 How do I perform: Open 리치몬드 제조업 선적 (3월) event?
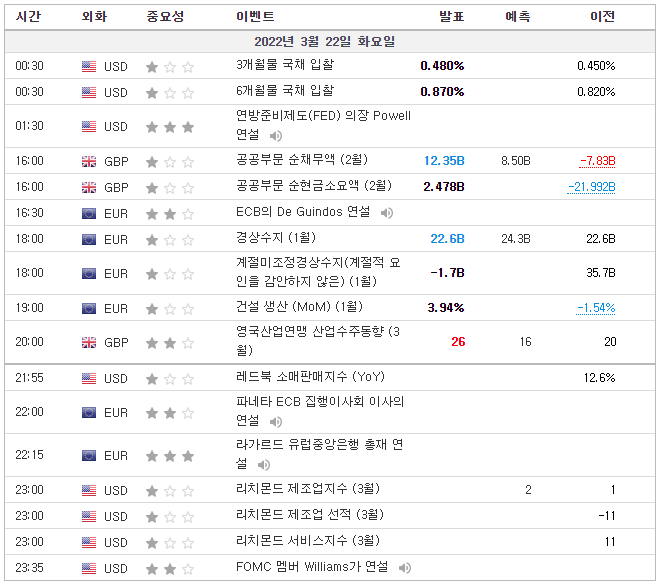[x=310, y=515]
